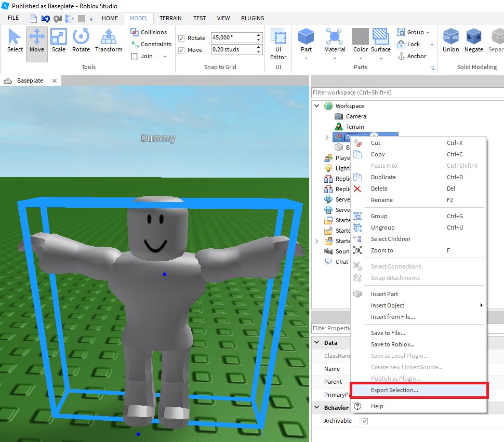Viewport: 504px width, 442px height.
Task: Choose Save to File in the context menu
Action: [419, 333]
